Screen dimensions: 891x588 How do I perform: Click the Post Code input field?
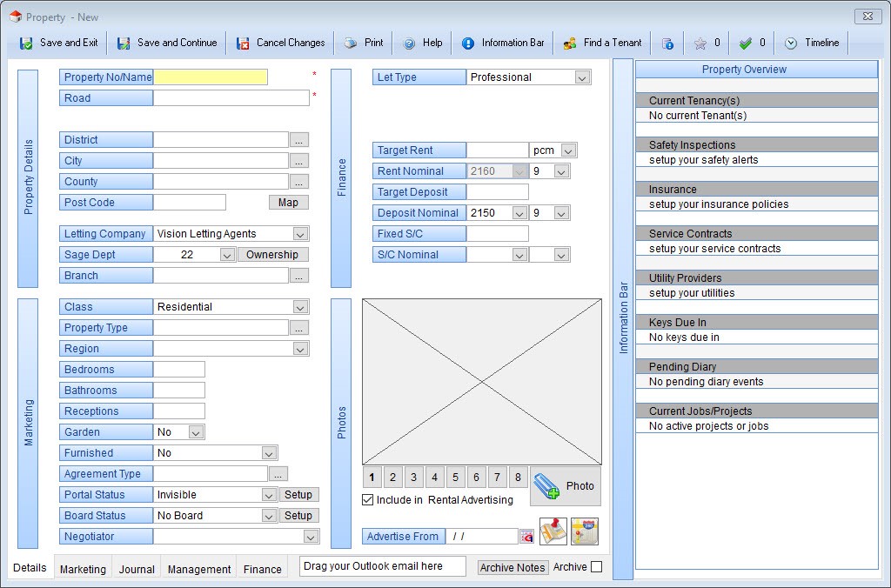point(190,203)
